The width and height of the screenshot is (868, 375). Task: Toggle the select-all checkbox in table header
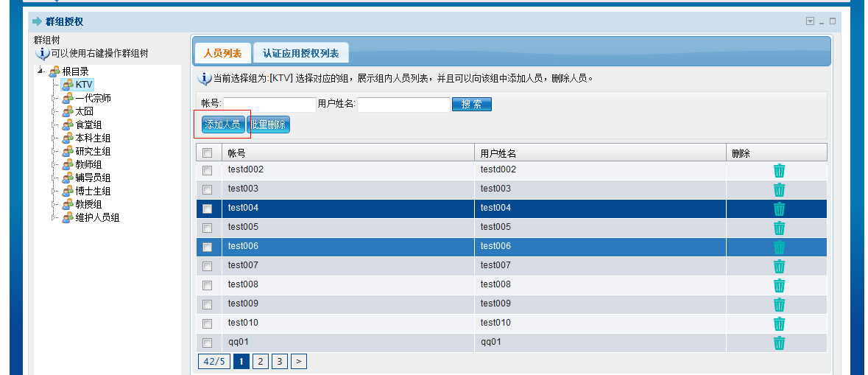coord(208,153)
